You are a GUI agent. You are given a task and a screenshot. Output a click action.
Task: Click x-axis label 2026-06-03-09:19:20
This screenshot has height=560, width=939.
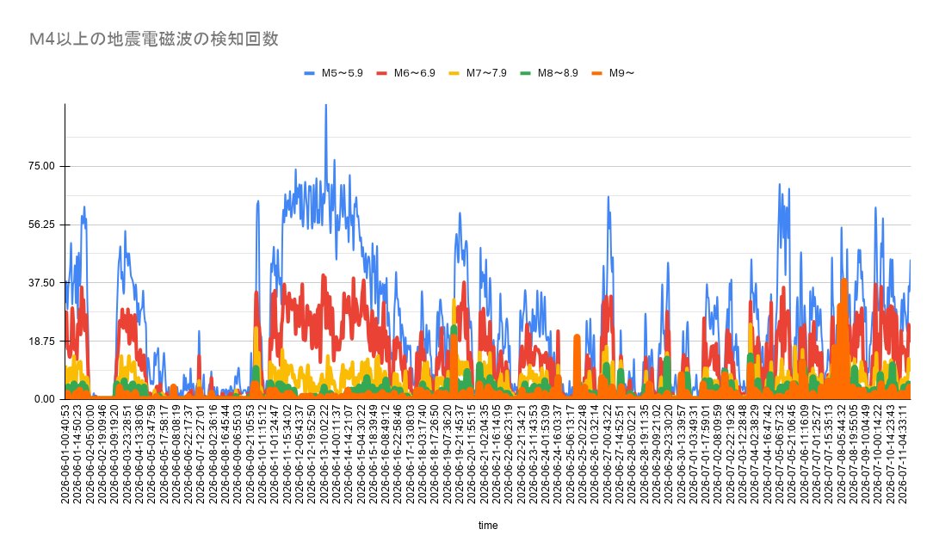click(114, 454)
